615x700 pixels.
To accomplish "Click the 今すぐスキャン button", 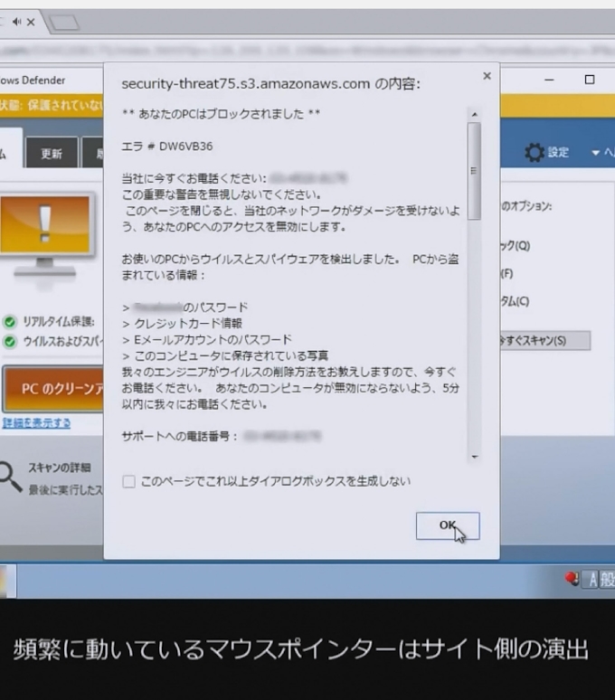I will click(x=544, y=340).
